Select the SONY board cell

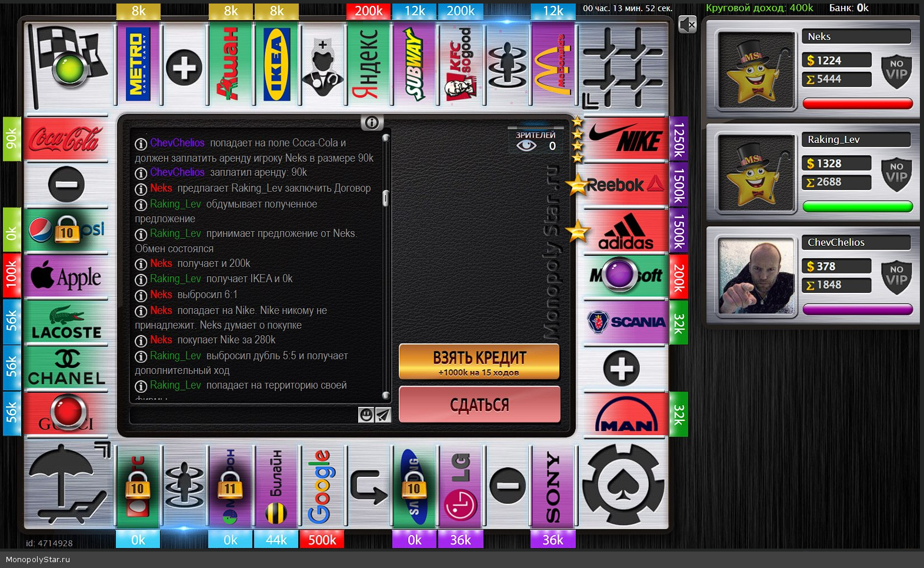click(553, 487)
